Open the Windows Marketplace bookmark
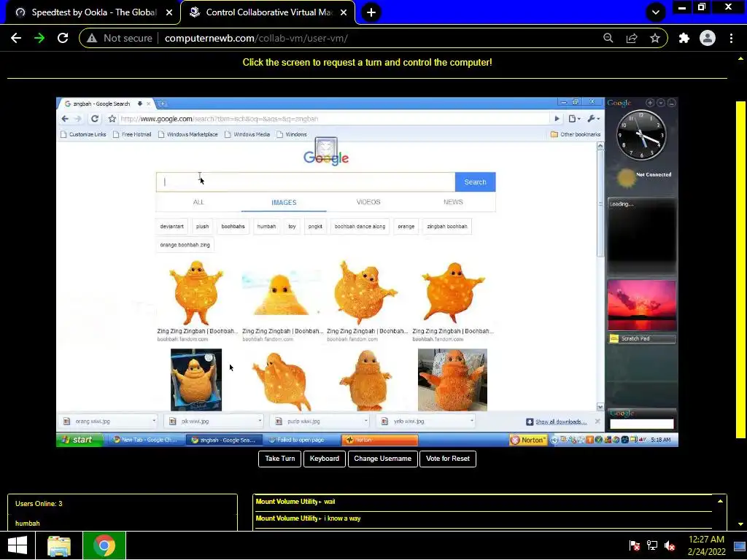Screen dimensions: 747x560 pyautogui.click(x=187, y=134)
